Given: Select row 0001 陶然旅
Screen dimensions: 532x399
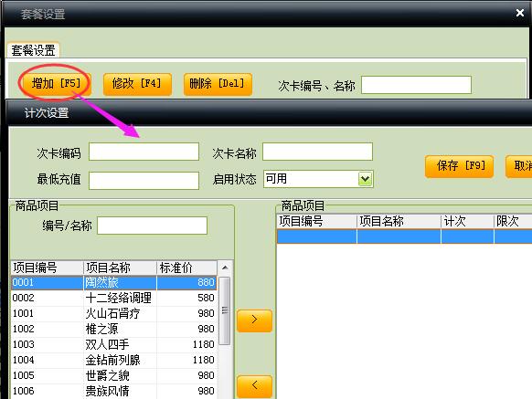Looking at the screenshot, I should point(113,282).
